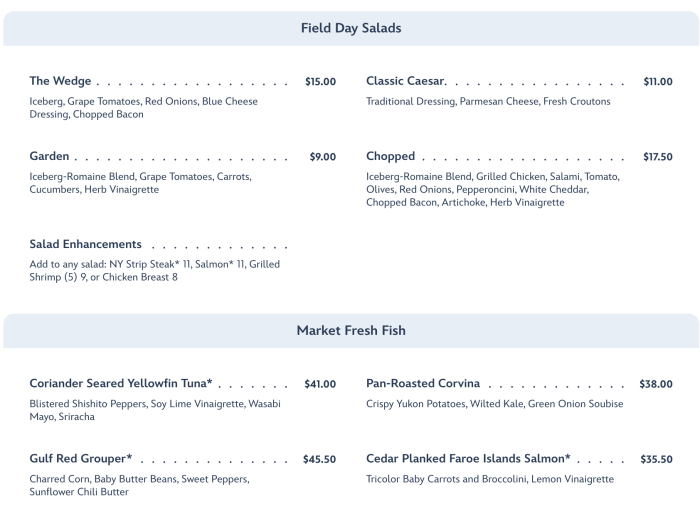The height and width of the screenshot is (526, 700).
Task: Select the Salad Enhancements heading
Action: pos(85,244)
